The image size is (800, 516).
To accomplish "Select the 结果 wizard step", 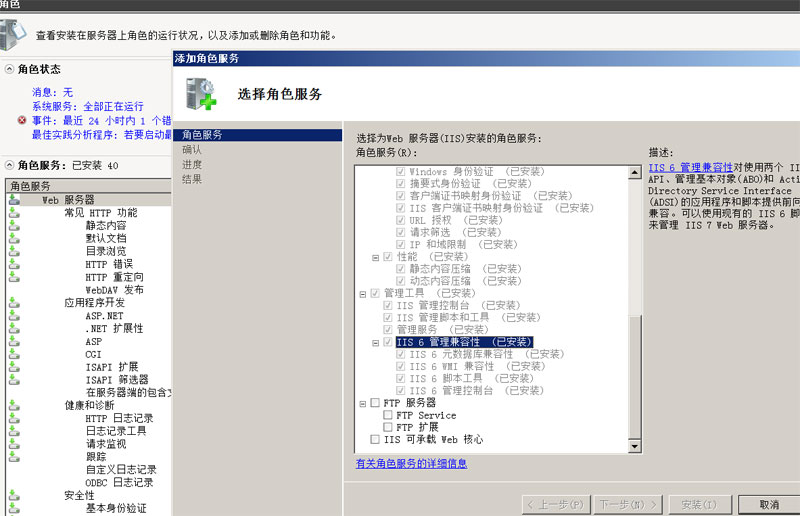I will coord(192,179).
